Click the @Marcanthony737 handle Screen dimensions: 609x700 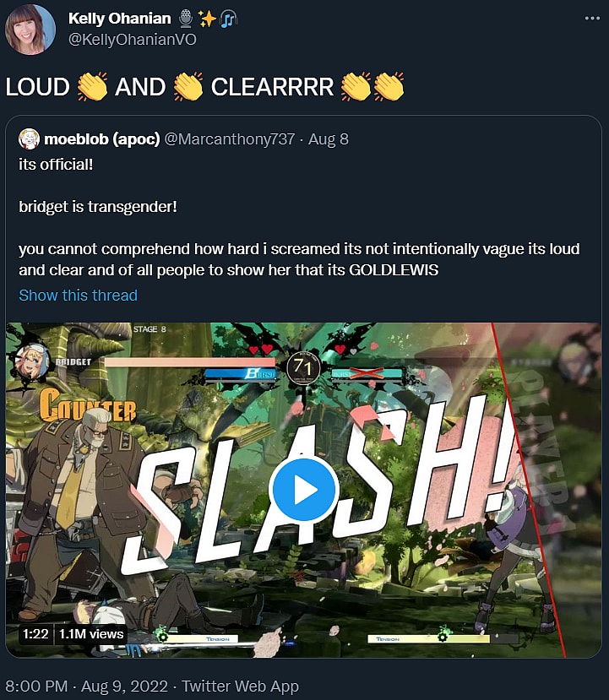click(230, 139)
